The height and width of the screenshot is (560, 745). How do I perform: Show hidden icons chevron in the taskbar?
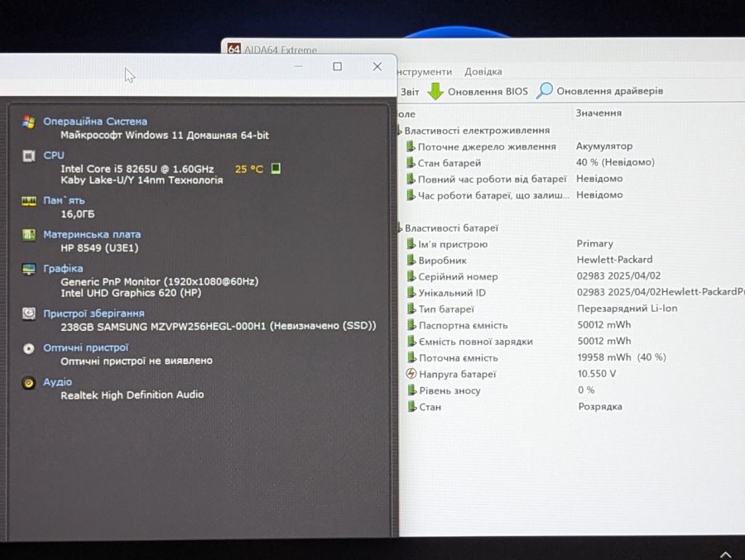[x=726, y=554]
